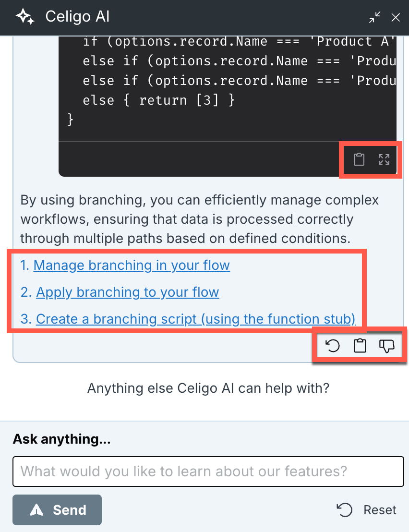Image resolution: width=409 pixels, height=532 pixels.
Task: Open 'Manage branching in your flow' link
Action: click(132, 266)
